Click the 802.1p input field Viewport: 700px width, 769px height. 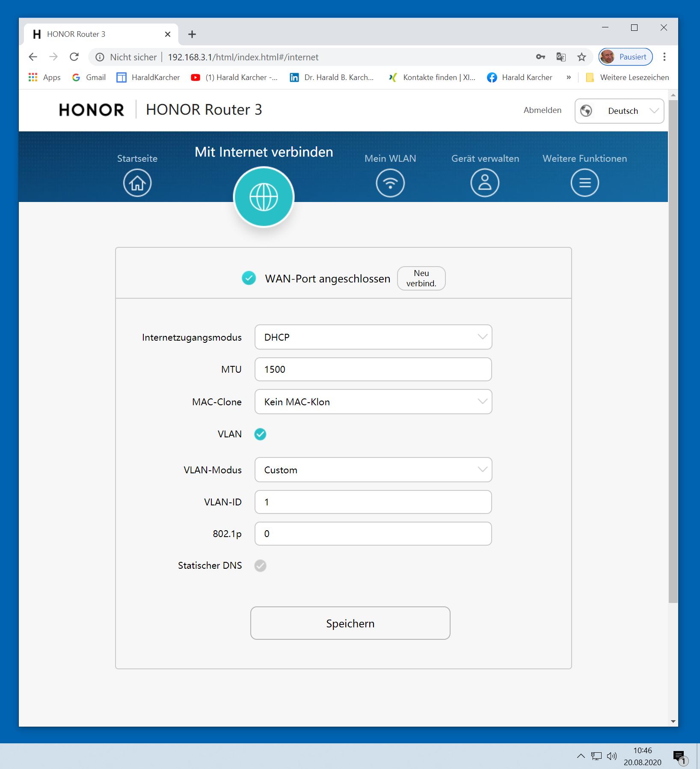373,534
